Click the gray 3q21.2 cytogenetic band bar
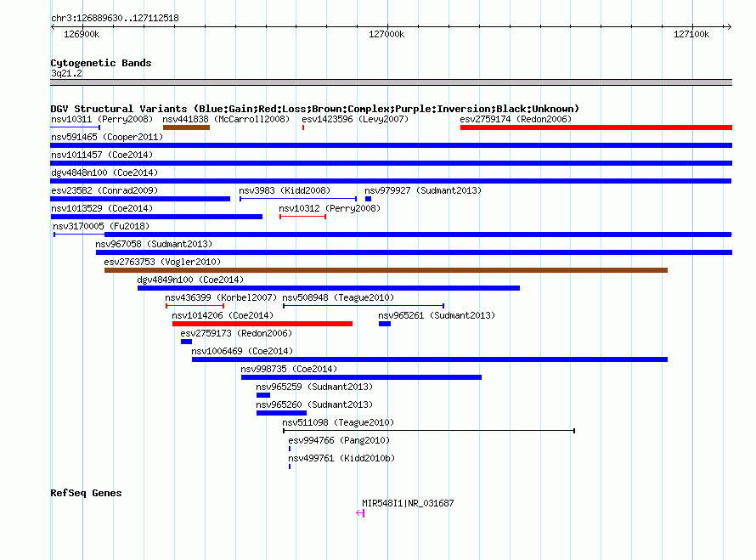The height and width of the screenshot is (560, 756). click(391, 82)
